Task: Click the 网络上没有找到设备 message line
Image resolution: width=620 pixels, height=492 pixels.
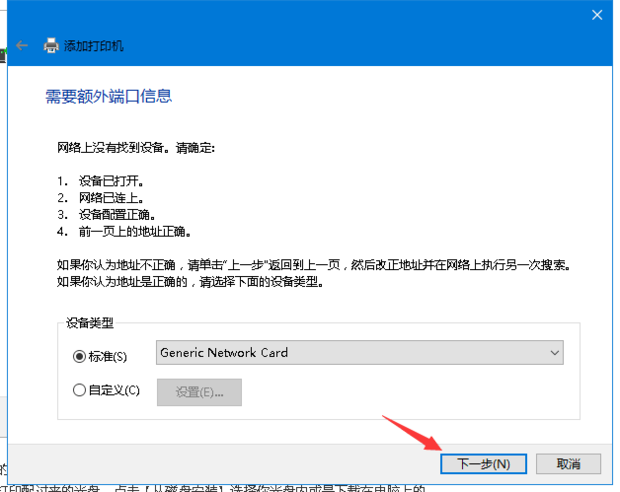Action: (x=136, y=148)
